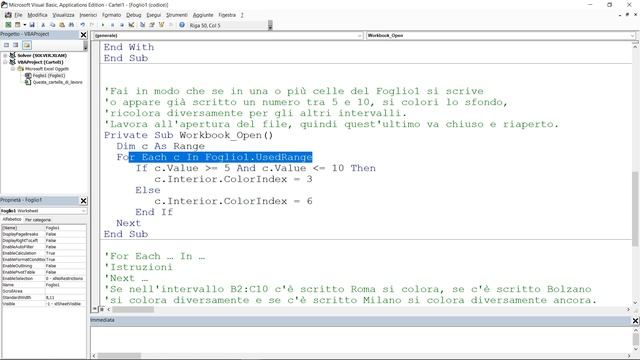
Task: Close the Progetto - VBAProject panel
Action: pyautogui.click(x=83, y=35)
